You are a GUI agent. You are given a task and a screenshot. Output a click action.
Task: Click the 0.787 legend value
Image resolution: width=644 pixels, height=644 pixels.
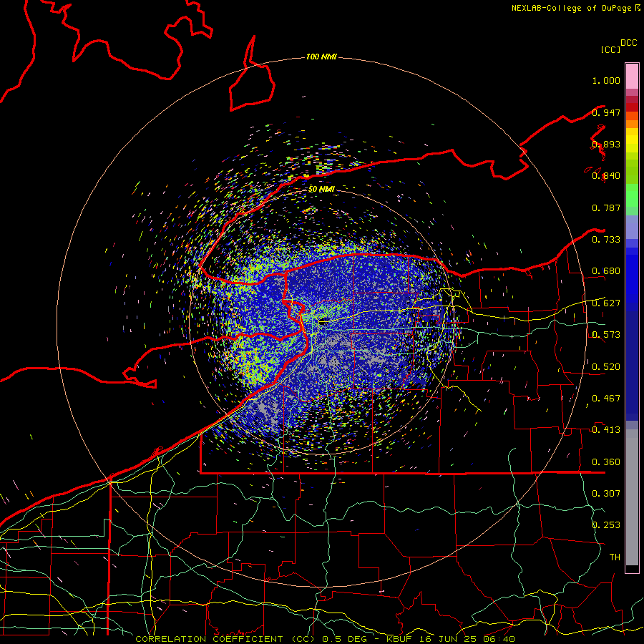pos(606,208)
